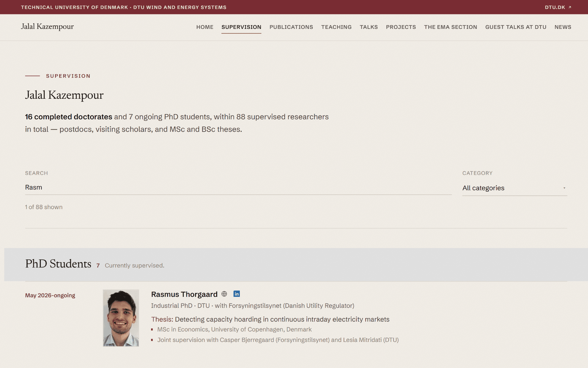Click into the search field containing Rasm

click(x=238, y=187)
